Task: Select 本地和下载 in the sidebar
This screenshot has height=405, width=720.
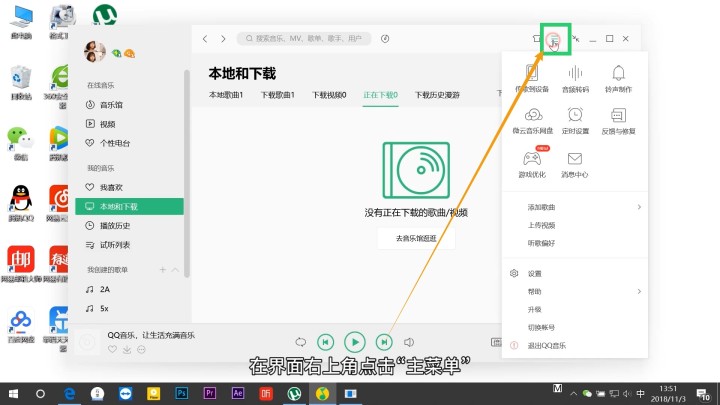Action: 129,207
